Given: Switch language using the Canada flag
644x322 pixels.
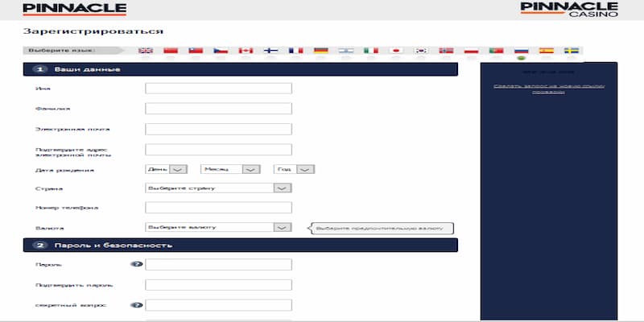Looking at the screenshot, I should point(246,51).
